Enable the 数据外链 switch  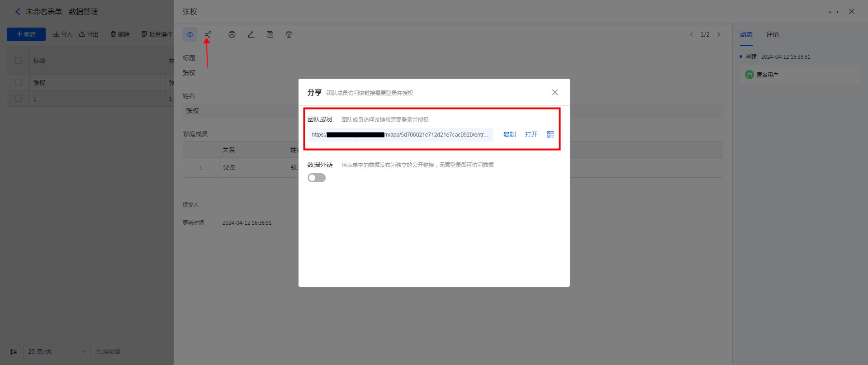point(317,178)
